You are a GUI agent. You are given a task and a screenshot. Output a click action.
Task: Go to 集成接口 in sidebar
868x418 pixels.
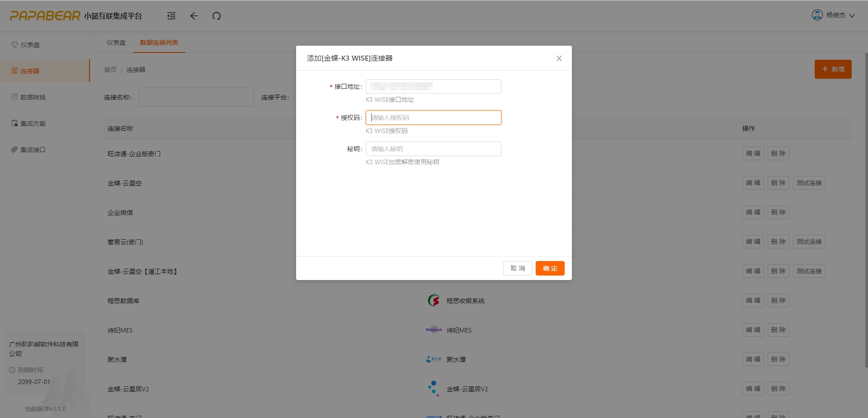click(33, 150)
